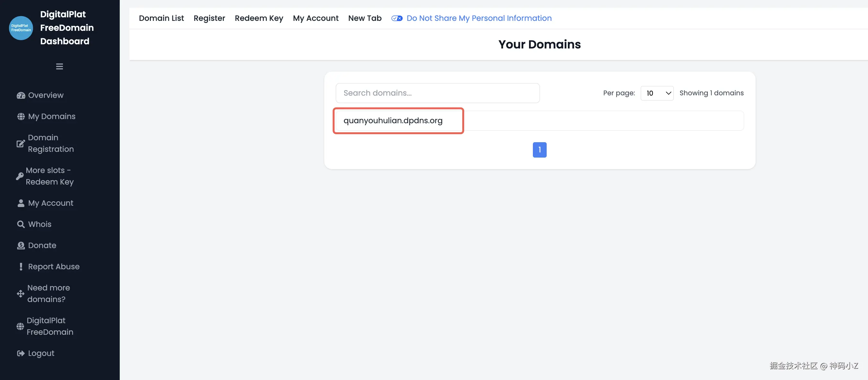Click the My Domains globe icon
The height and width of the screenshot is (380, 868).
(21, 117)
